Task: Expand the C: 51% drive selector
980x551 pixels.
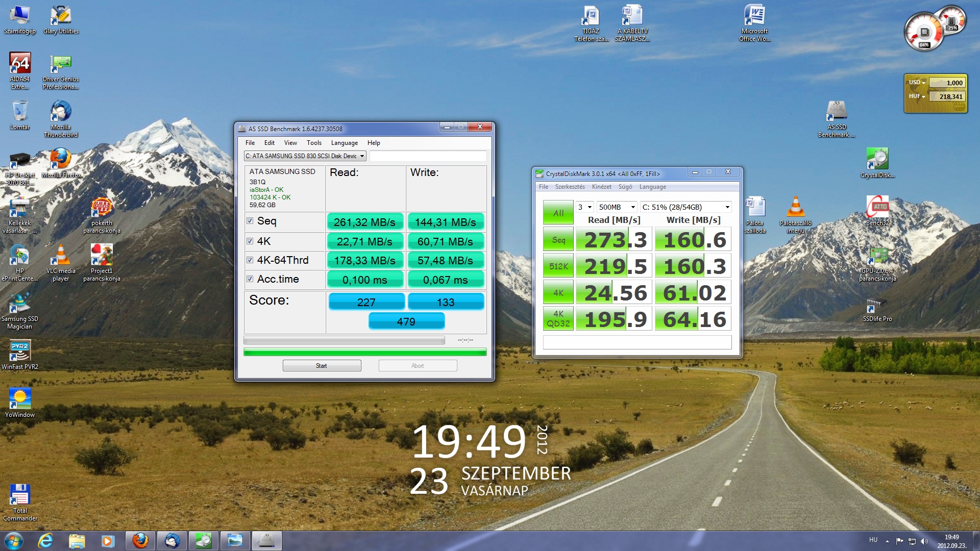Action: click(x=727, y=207)
